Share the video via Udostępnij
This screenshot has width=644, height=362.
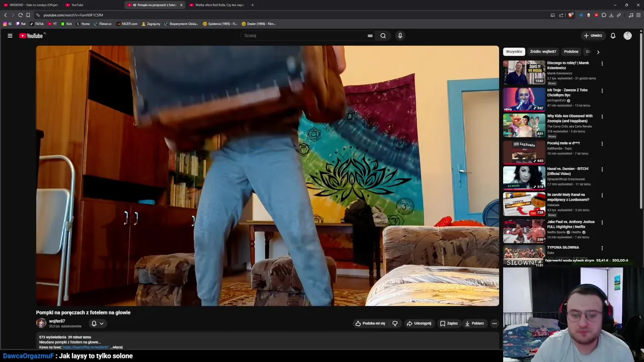pos(419,323)
